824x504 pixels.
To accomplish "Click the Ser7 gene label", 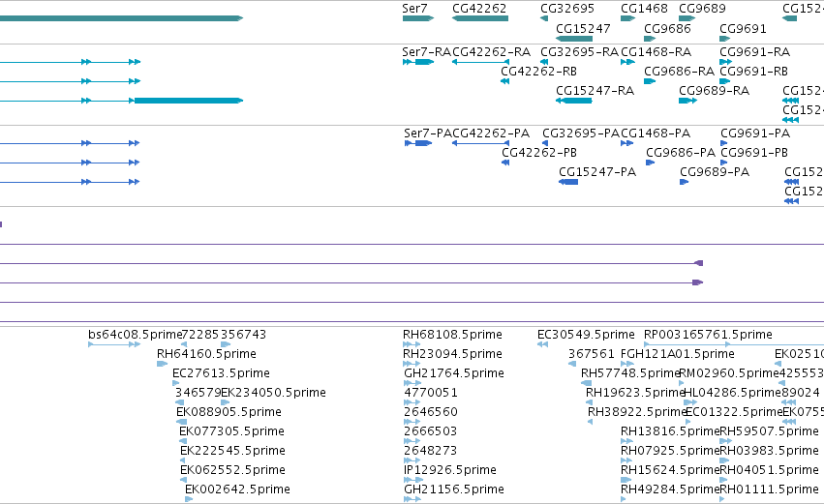I will coord(414,9).
